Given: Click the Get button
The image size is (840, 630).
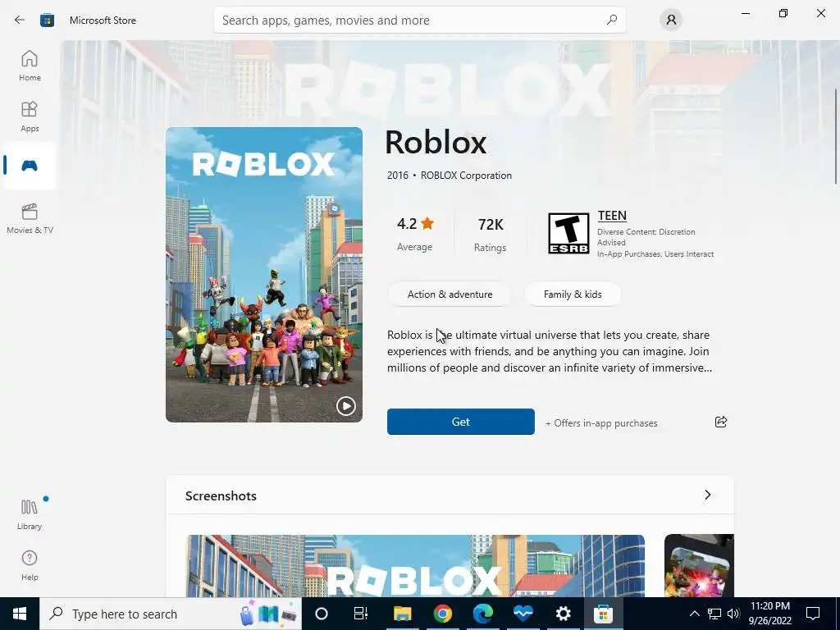Looking at the screenshot, I should [461, 422].
